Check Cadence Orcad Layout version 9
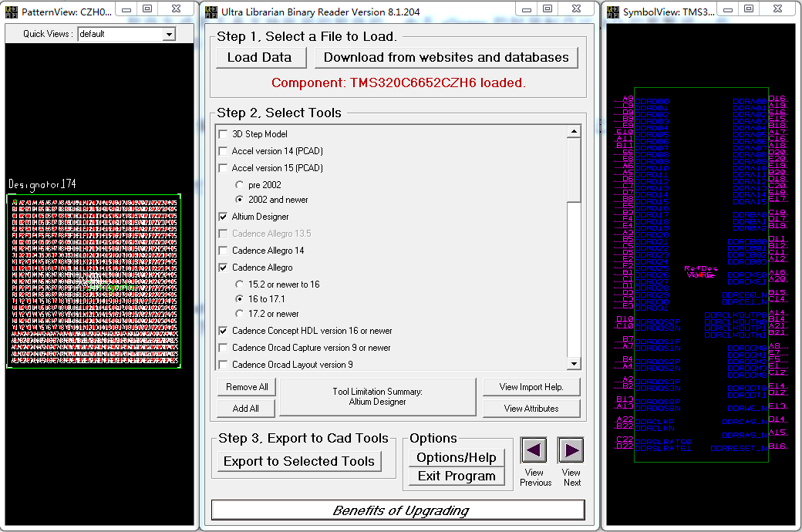This screenshot has height=532, width=802. click(x=223, y=365)
